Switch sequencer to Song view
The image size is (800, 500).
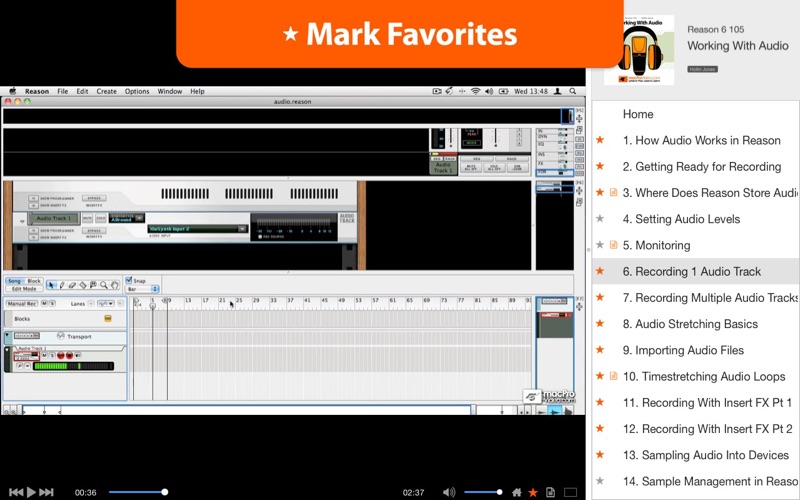(x=15, y=281)
